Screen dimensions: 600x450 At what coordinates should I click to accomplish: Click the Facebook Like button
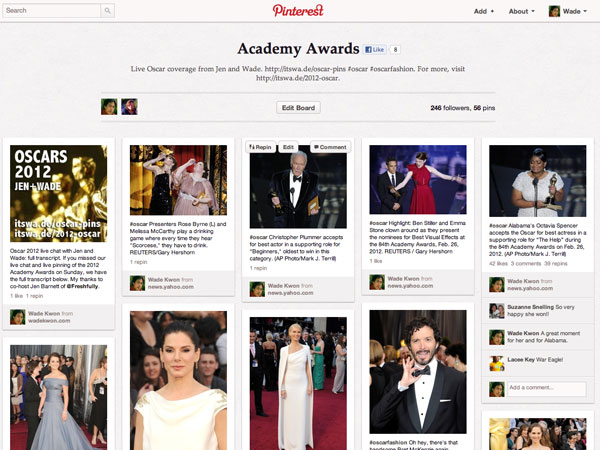coord(375,49)
